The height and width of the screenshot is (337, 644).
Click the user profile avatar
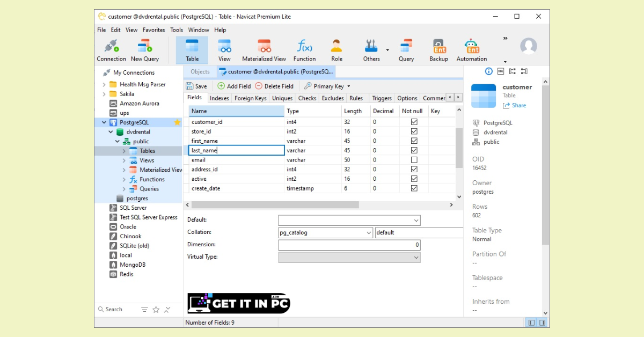click(529, 46)
